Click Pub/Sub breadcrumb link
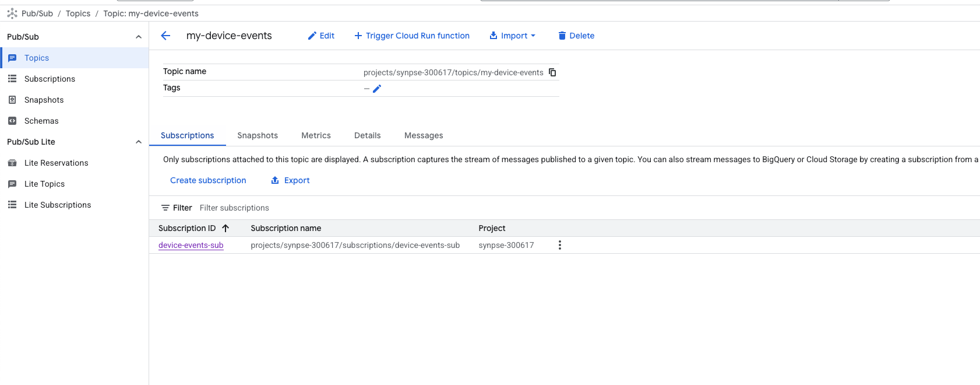Image resolution: width=980 pixels, height=385 pixels. (37, 13)
